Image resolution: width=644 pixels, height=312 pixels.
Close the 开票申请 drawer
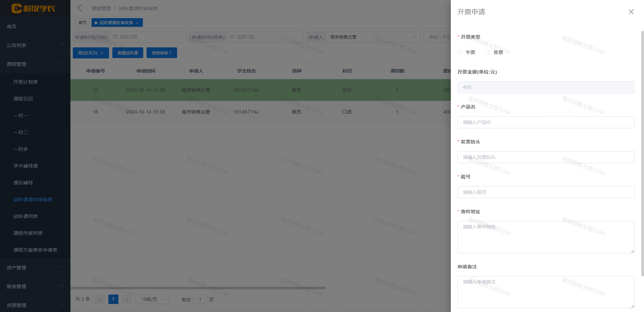coord(631,12)
